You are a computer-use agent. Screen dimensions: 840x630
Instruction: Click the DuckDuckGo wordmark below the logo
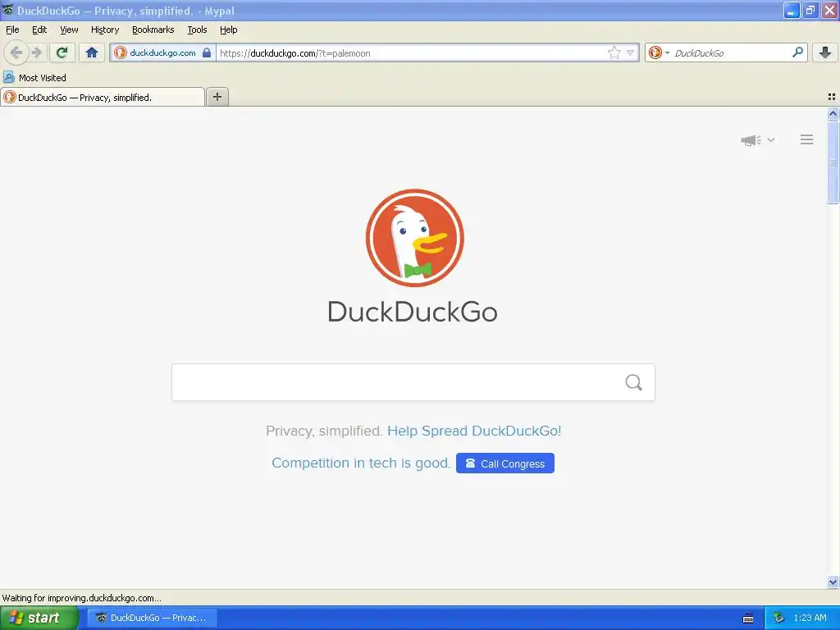tap(413, 312)
